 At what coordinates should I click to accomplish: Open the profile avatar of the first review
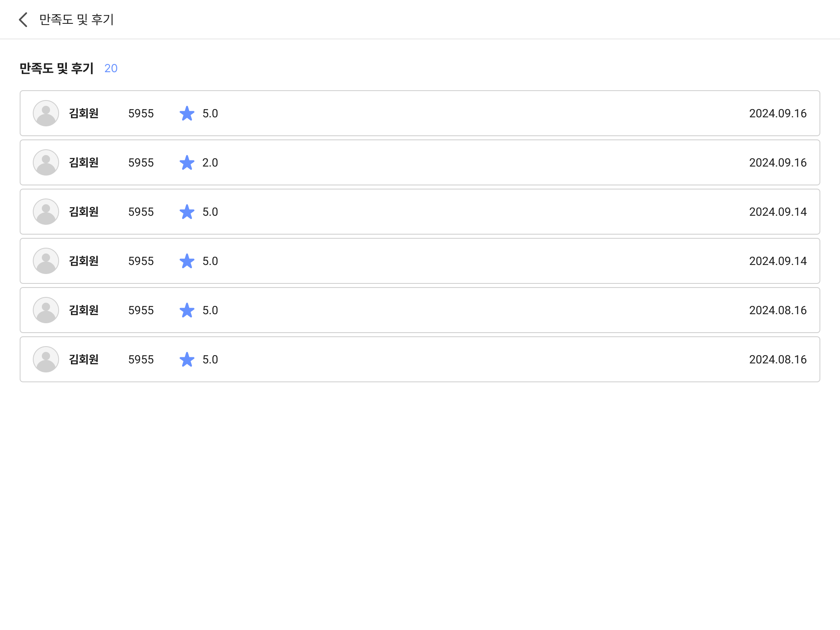point(46,113)
